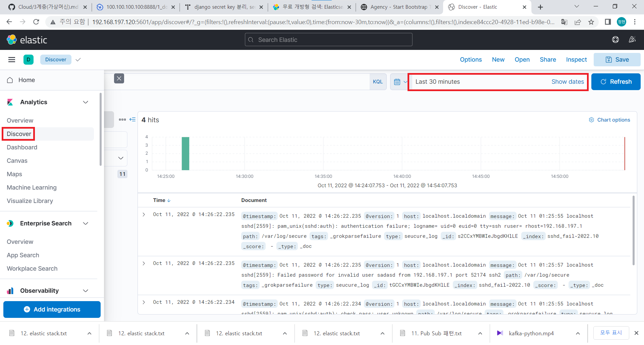Open kafka-python.mp4 download item
The image size is (644, 345).
click(531, 333)
